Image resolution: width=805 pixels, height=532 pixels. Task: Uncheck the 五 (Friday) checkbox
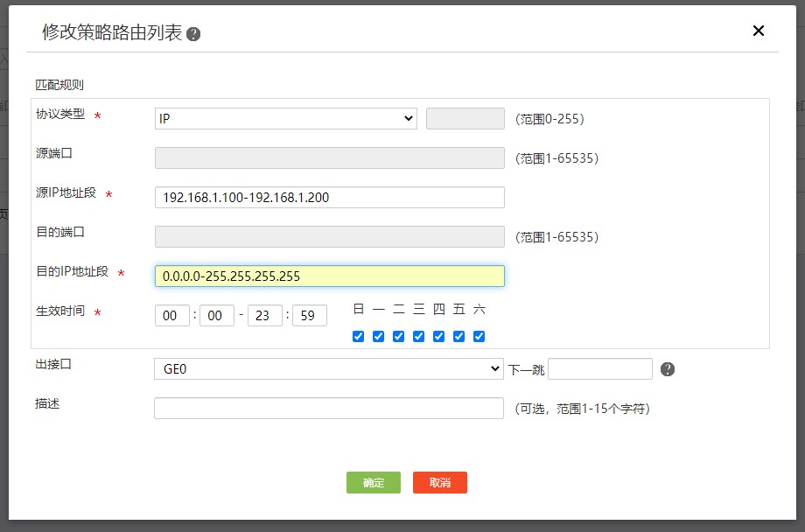[459, 336]
